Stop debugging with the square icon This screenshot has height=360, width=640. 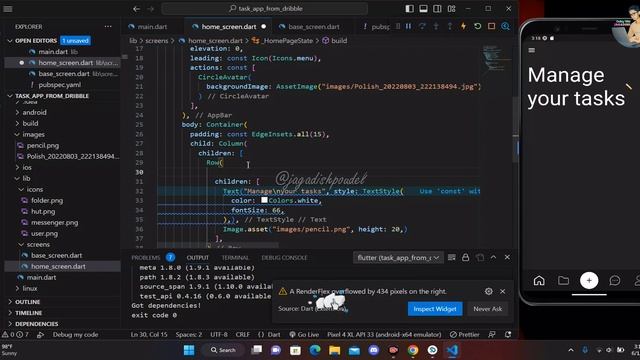(491, 27)
